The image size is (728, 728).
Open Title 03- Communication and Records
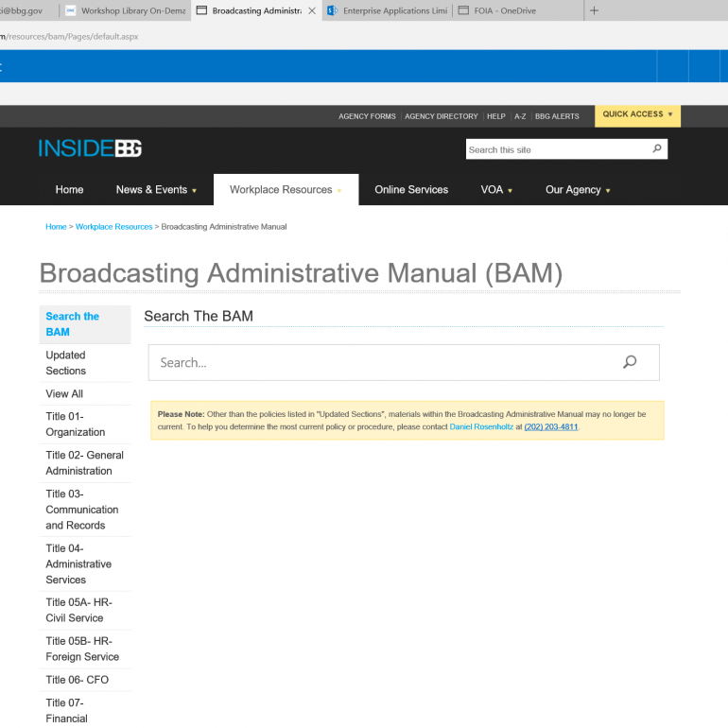(85, 510)
